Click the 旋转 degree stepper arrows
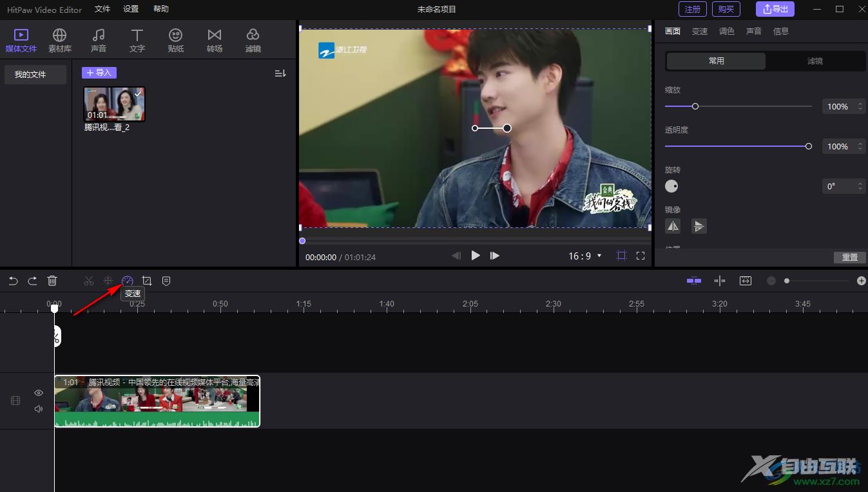This screenshot has width=868, height=492. click(x=860, y=186)
